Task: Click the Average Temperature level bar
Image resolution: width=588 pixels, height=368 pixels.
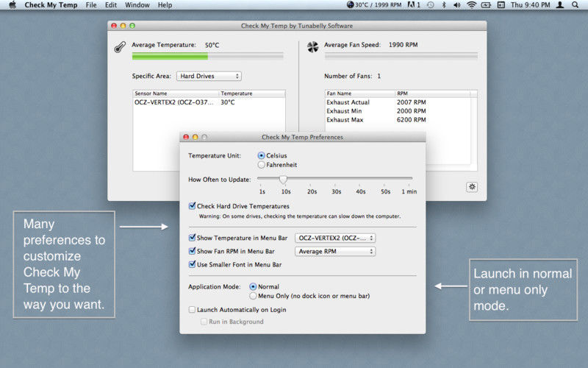Action: coord(208,57)
